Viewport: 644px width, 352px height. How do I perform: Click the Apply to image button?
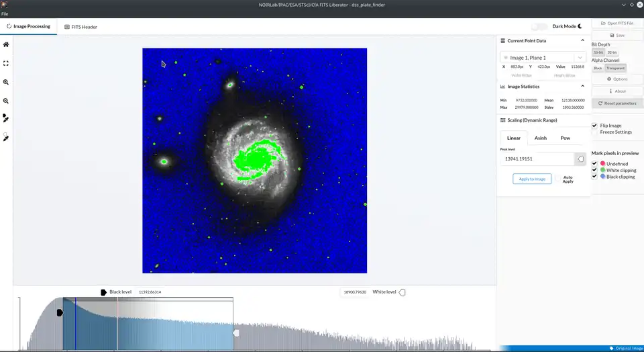click(531, 179)
